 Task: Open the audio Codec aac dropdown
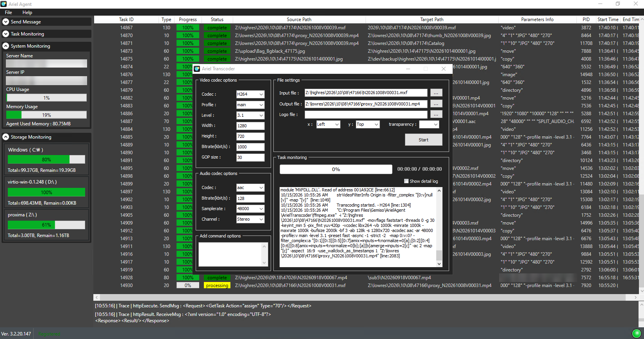tap(250, 188)
